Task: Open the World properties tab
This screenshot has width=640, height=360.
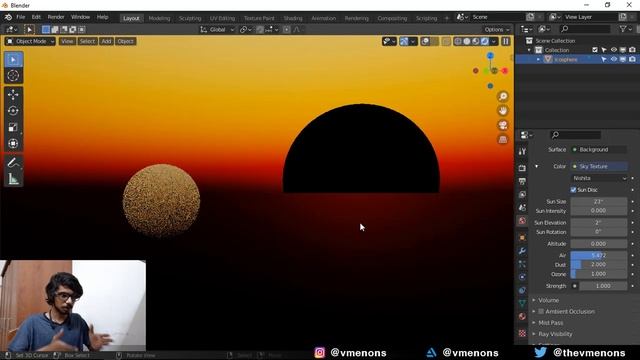Action: tap(522, 221)
